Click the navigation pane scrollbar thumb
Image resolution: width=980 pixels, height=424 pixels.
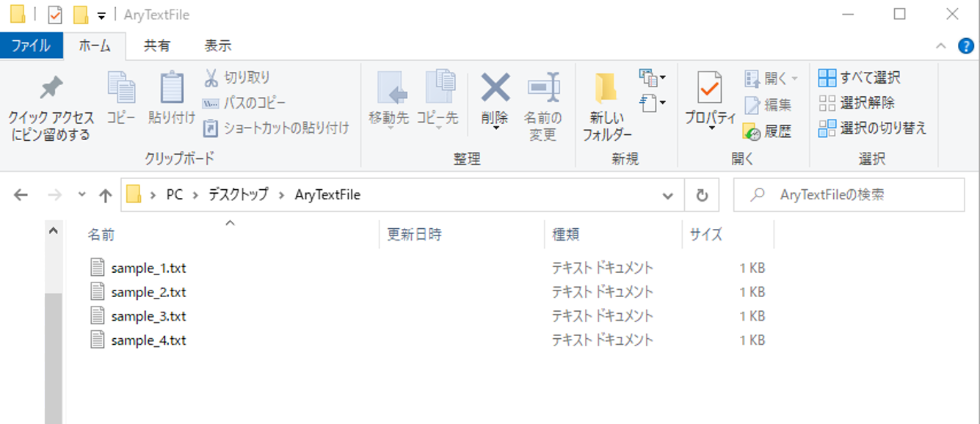(x=54, y=358)
